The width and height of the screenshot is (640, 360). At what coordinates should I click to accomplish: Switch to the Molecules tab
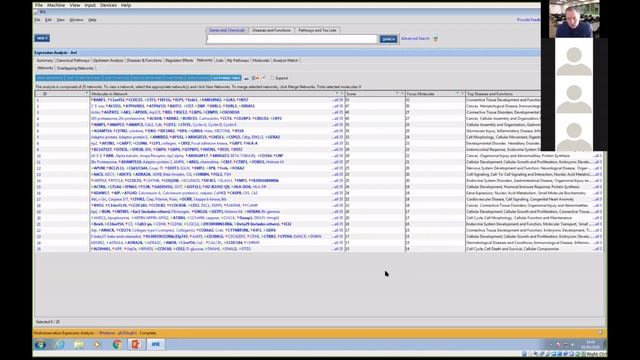261,60
